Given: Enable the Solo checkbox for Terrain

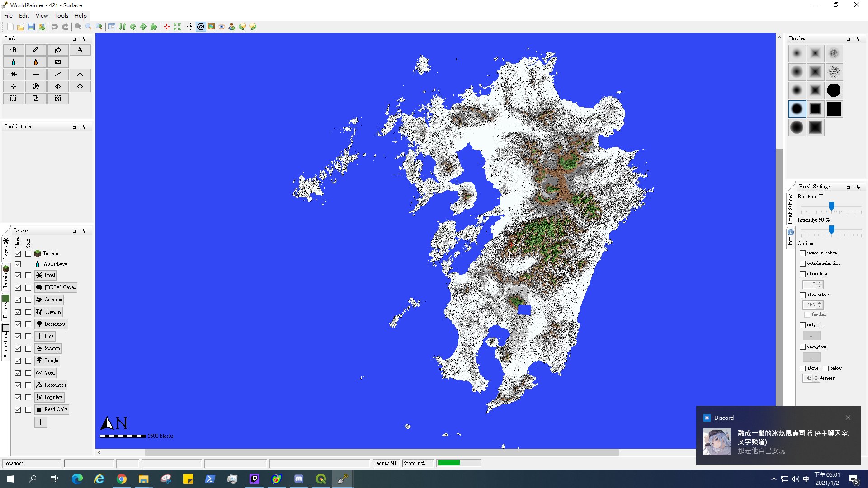Looking at the screenshot, I should point(28,253).
